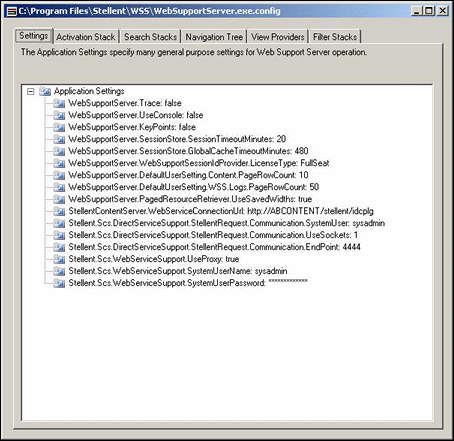
Task: Open the View Providers tab
Action: tap(278, 37)
